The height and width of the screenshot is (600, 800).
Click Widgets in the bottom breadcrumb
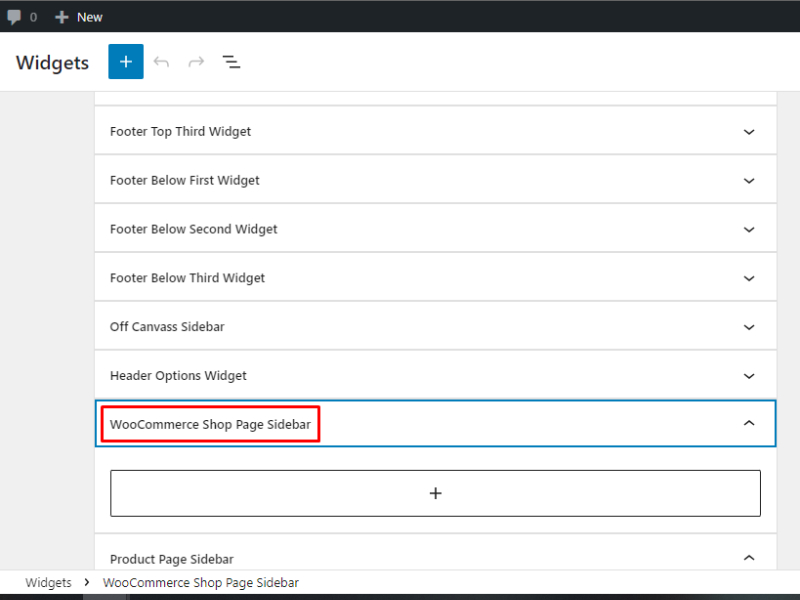click(48, 583)
